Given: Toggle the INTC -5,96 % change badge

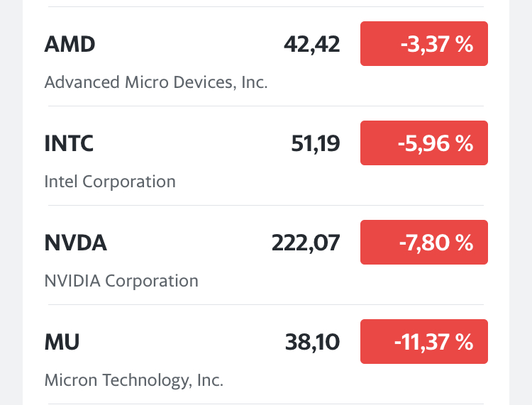Looking at the screenshot, I should pos(424,143).
